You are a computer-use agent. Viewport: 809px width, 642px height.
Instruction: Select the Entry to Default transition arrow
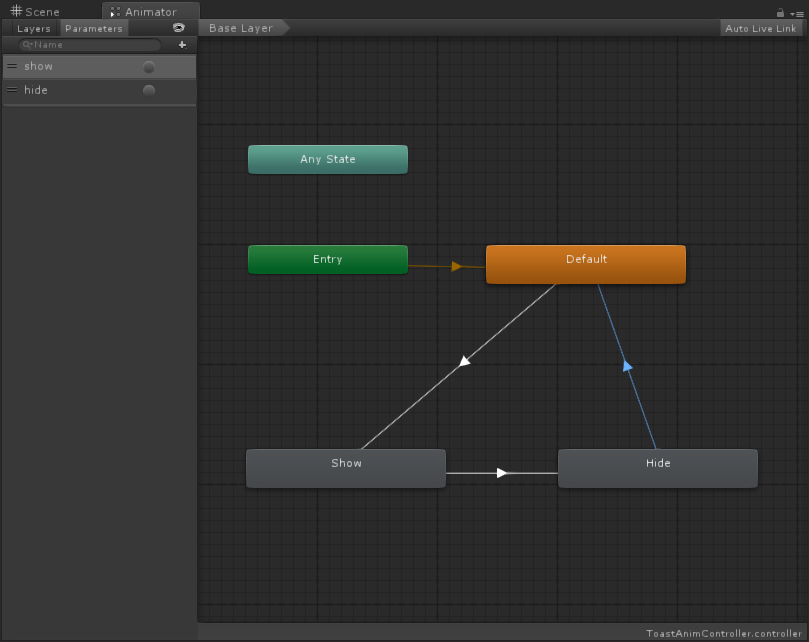point(456,266)
